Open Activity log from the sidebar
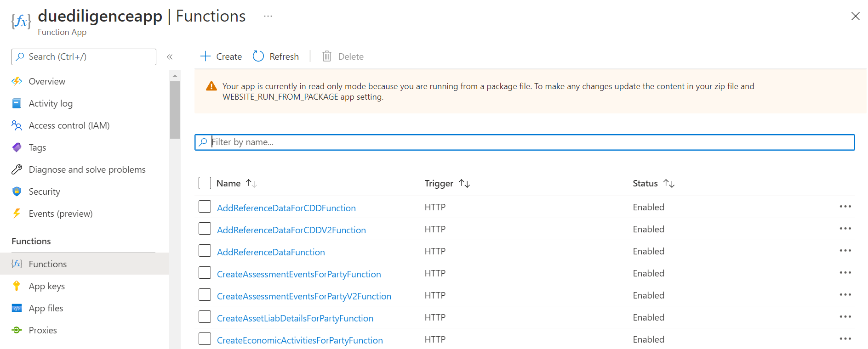Screen dimensions: 868x349 pyautogui.click(x=51, y=103)
